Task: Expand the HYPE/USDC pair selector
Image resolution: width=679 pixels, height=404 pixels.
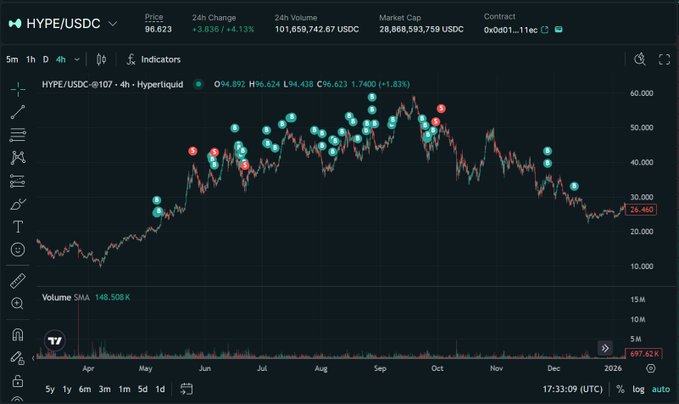Action: click(x=113, y=23)
